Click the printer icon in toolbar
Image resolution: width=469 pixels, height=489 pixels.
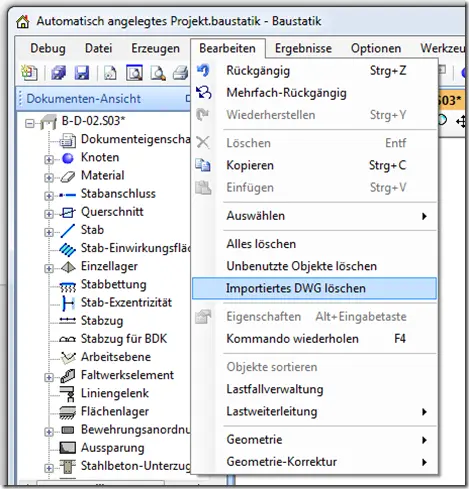tap(180, 73)
